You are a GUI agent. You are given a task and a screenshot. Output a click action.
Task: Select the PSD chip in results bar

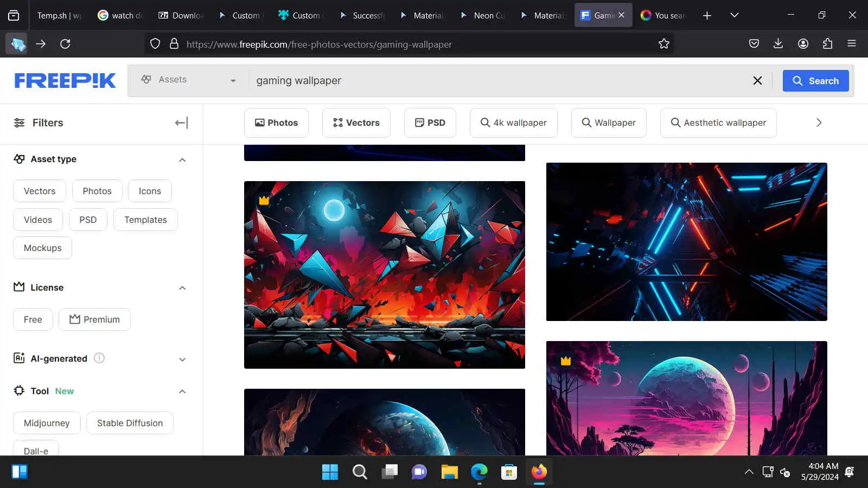pos(430,123)
